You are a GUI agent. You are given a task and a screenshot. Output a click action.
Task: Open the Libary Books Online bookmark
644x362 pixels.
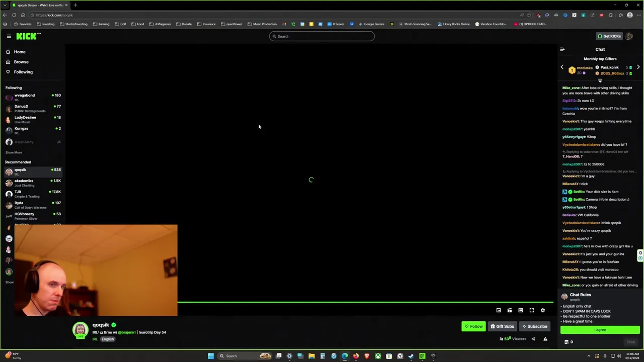454,24
